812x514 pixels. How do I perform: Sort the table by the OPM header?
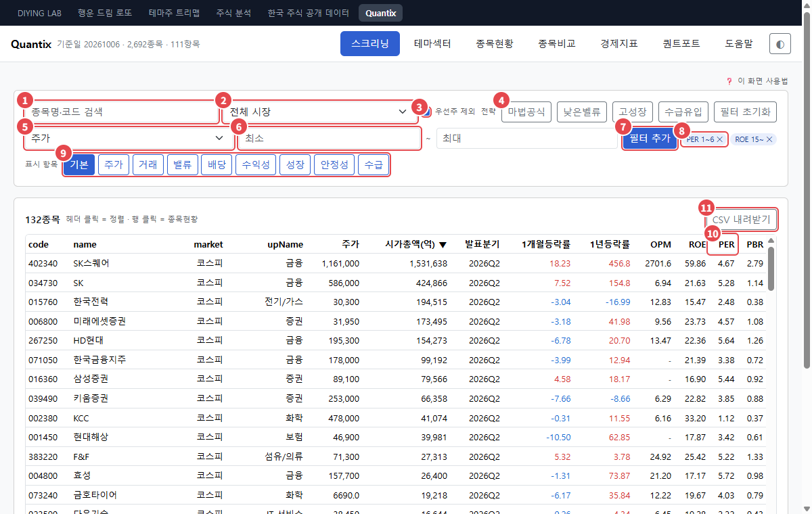coord(660,244)
